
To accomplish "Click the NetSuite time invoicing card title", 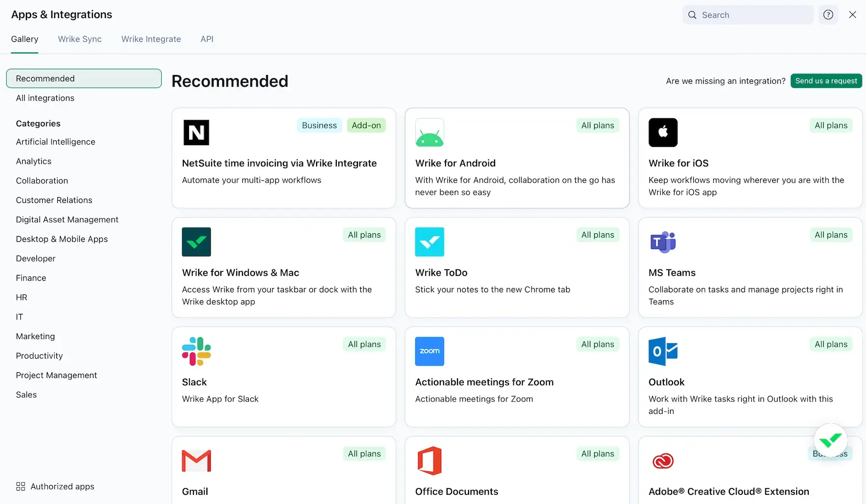I will pos(279,164).
